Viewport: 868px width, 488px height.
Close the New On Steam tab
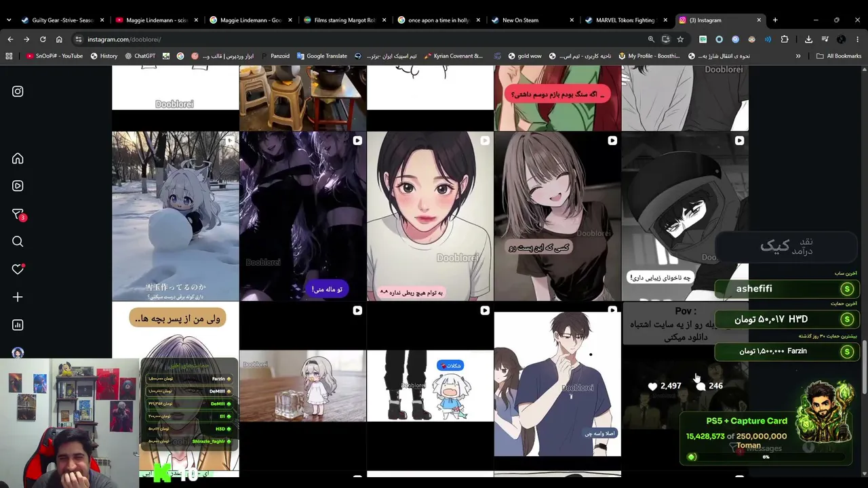tap(572, 20)
